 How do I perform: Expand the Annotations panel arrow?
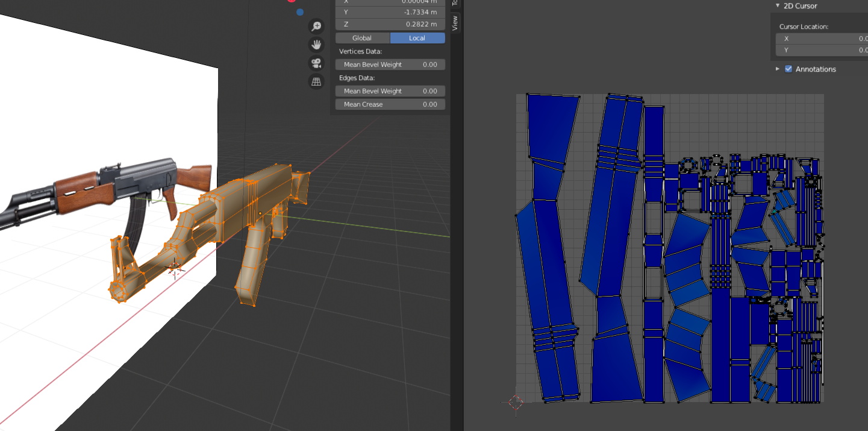click(778, 69)
